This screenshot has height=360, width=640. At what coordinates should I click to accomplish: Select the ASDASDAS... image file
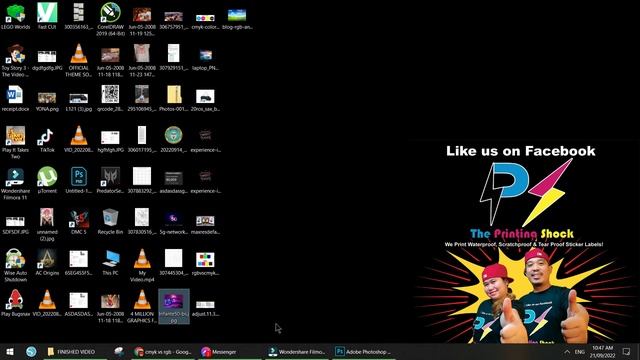tap(78, 304)
